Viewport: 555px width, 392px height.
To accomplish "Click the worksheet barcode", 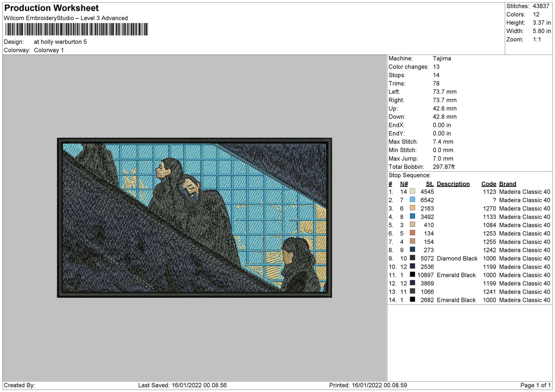I will coord(76,30).
